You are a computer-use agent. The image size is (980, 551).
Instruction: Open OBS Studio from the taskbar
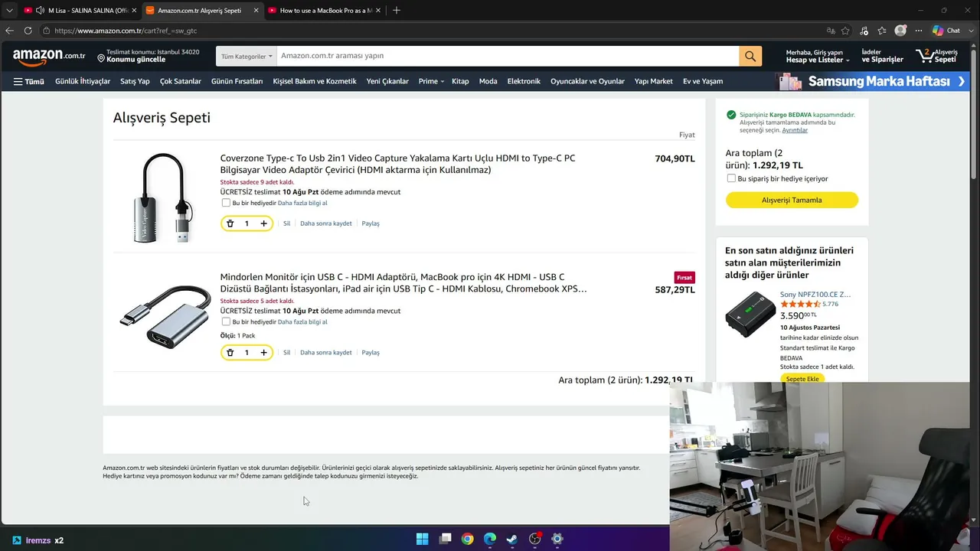535,539
